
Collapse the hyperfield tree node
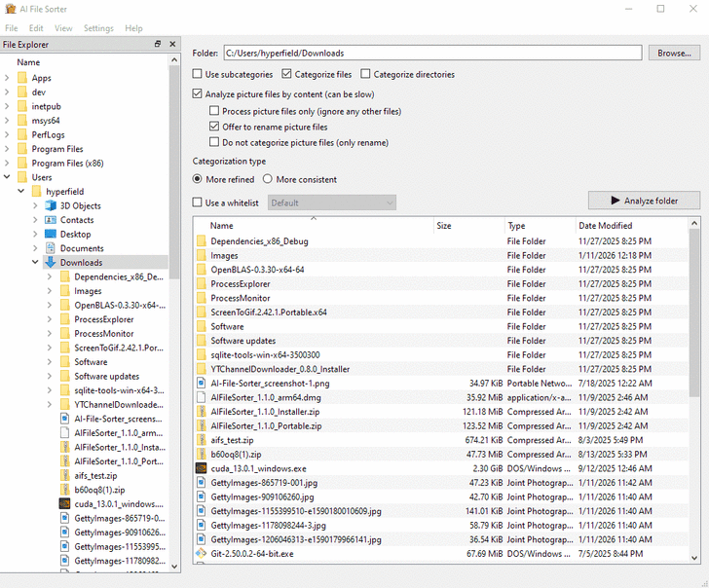(20, 191)
